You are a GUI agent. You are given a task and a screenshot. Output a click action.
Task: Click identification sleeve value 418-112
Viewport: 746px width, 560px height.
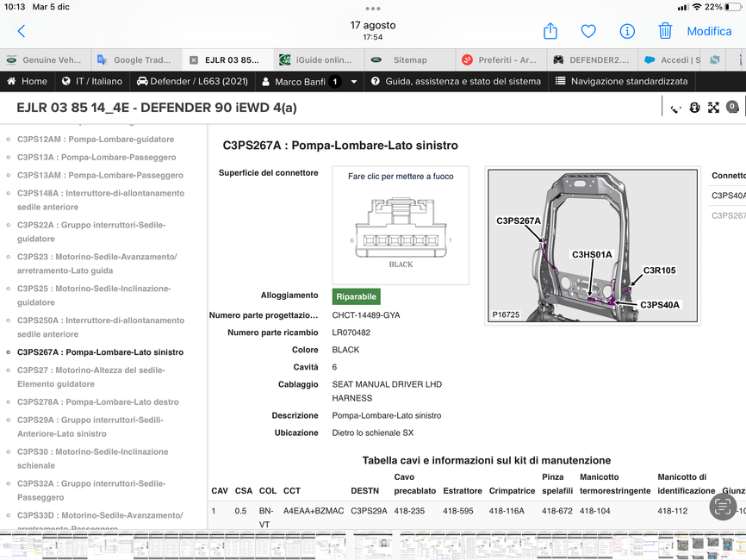673,511
